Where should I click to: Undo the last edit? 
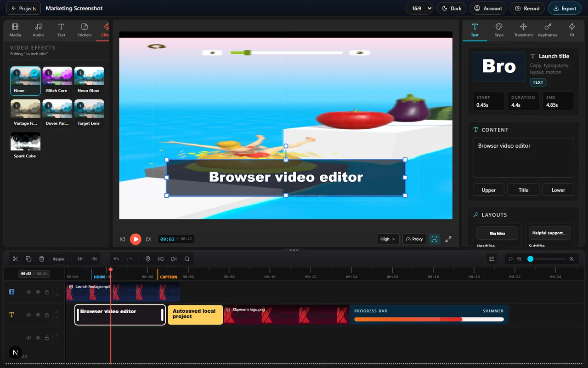116,259
